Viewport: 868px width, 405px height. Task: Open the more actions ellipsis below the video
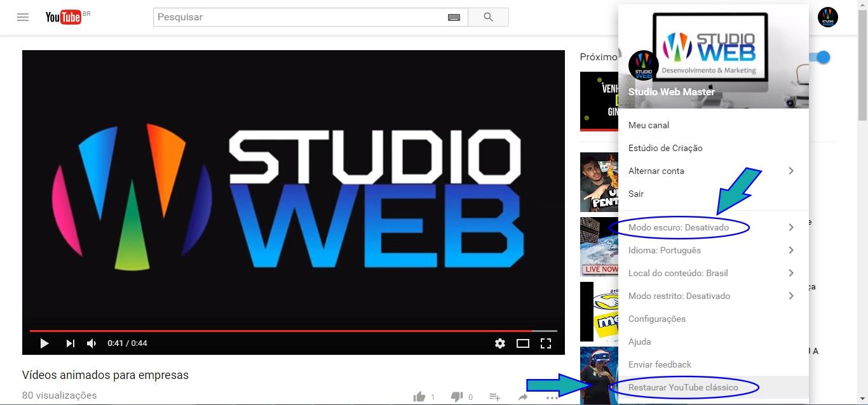pyautogui.click(x=552, y=396)
